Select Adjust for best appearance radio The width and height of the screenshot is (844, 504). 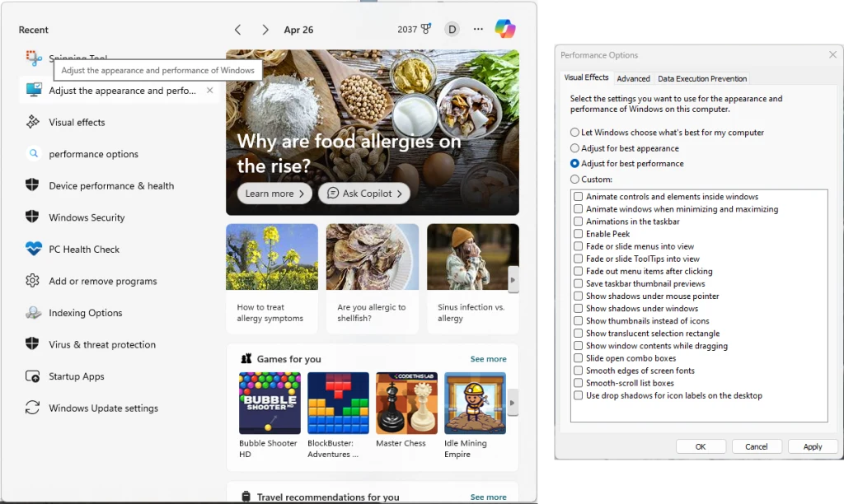pos(574,148)
